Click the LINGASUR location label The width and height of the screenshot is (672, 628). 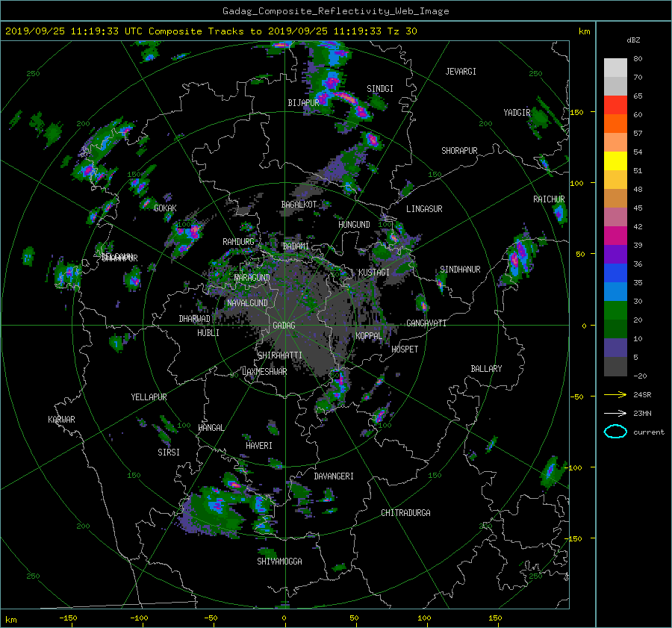[x=424, y=209]
